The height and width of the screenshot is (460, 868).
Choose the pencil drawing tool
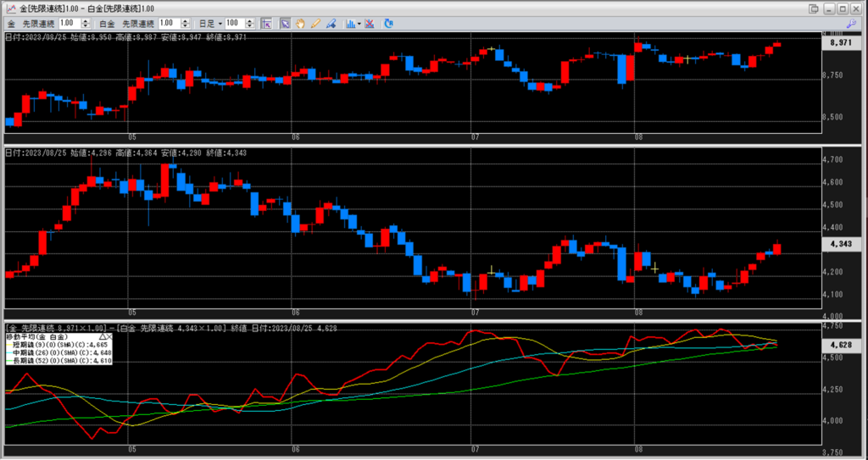point(315,23)
